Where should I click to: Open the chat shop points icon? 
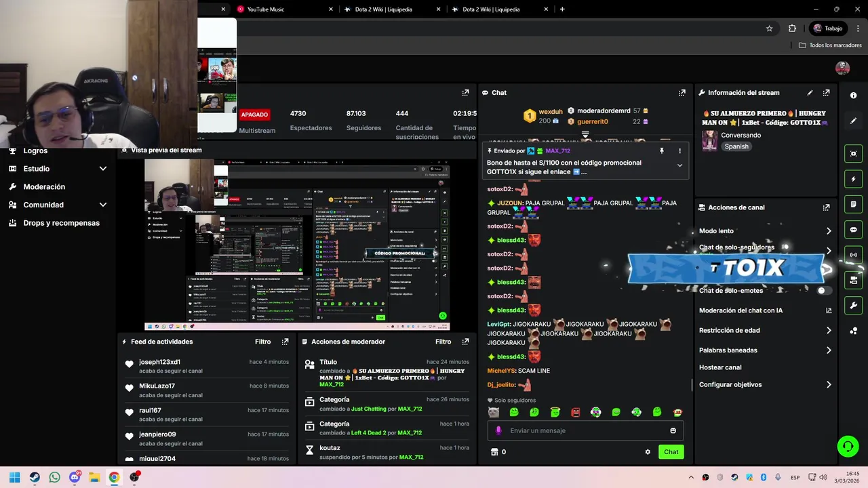pyautogui.click(x=494, y=452)
